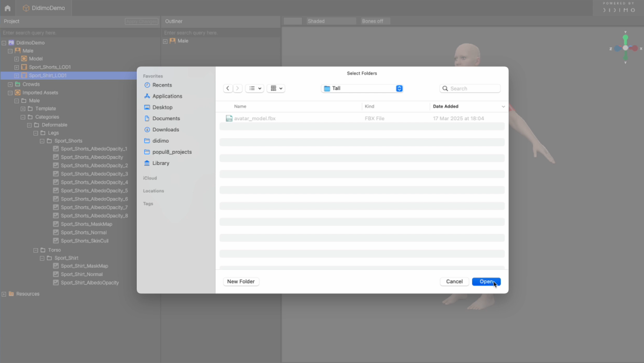Click the Search field in dialog

[470, 88]
